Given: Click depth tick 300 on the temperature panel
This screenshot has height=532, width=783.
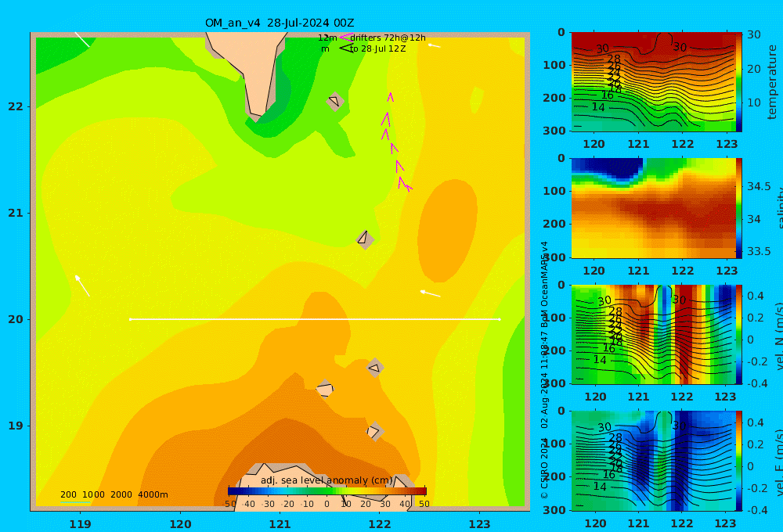Looking at the screenshot, I should point(554,130).
